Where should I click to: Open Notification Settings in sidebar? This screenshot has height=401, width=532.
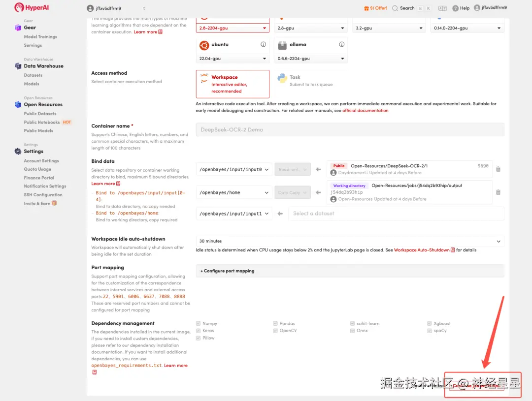coord(45,186)
